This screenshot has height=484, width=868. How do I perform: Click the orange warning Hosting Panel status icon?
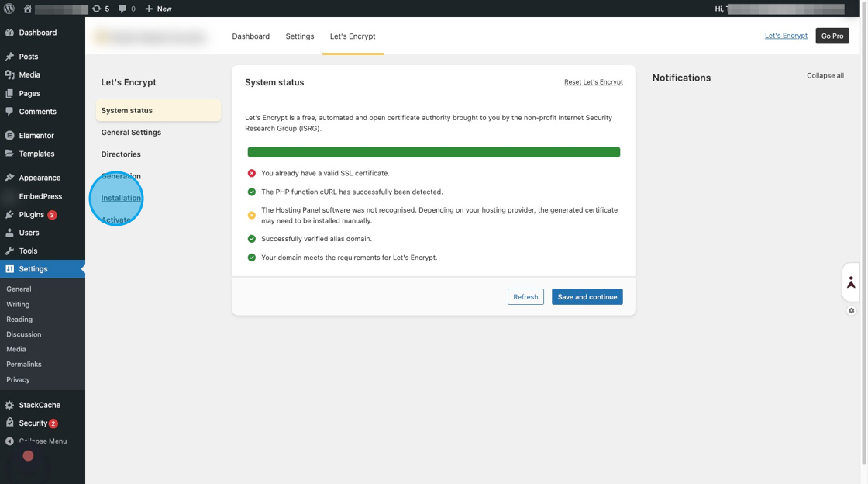(252, 216)
